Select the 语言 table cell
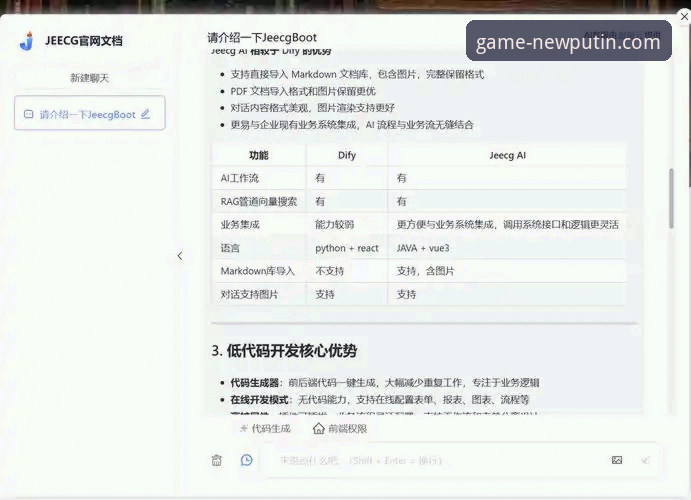This screenshot has height=500, width=691. tap(259, 248)
